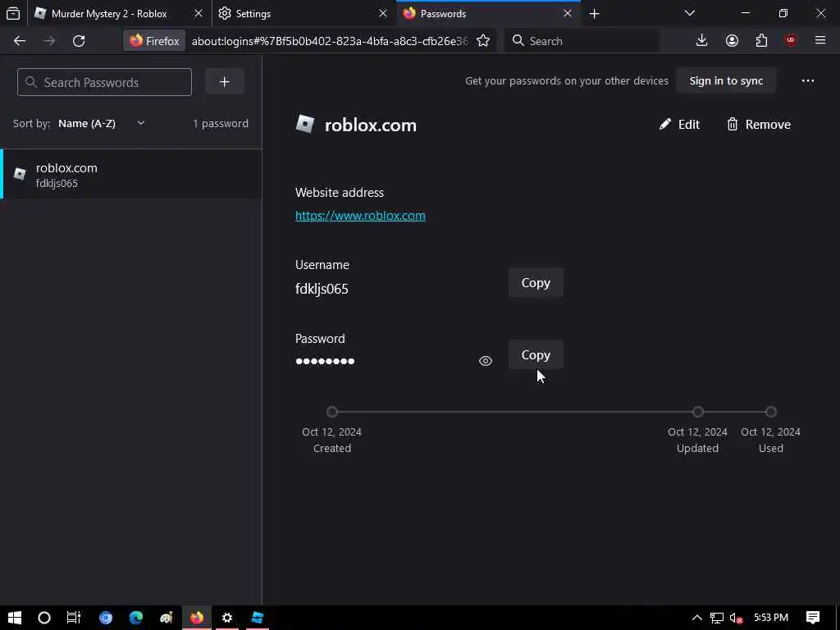Click the username value fdkljs065

click(322, 289)
